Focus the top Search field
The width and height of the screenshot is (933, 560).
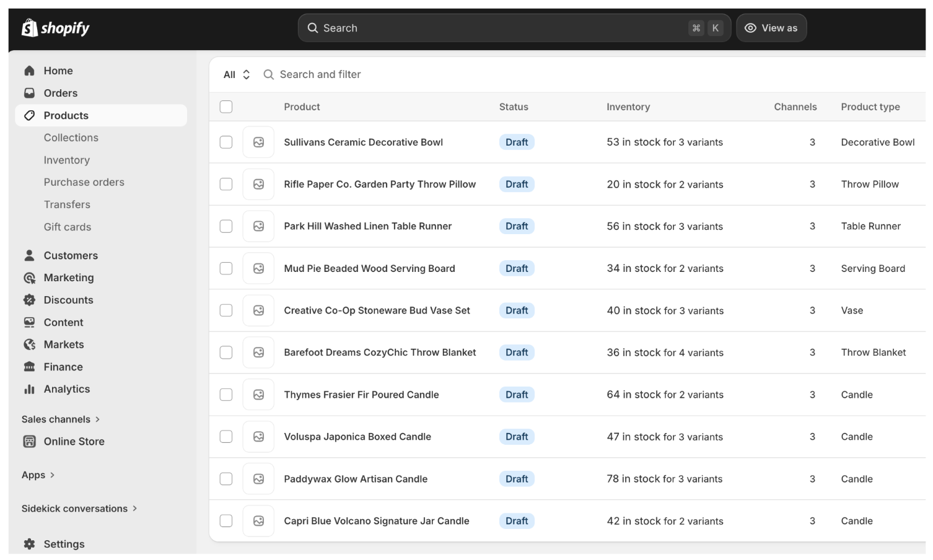tap(514, 28)
